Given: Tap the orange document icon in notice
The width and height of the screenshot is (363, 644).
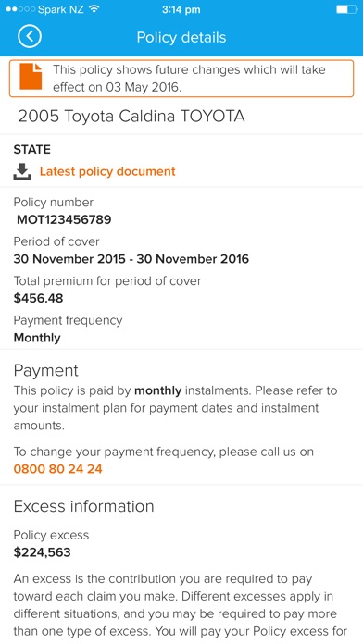Looking at the screenshot, I should (31, 77).
